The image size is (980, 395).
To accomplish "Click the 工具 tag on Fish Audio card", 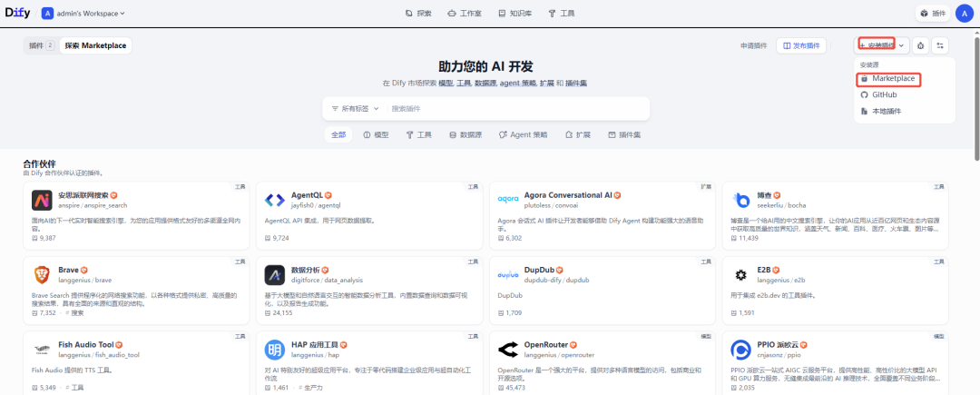I will [76, 388].
